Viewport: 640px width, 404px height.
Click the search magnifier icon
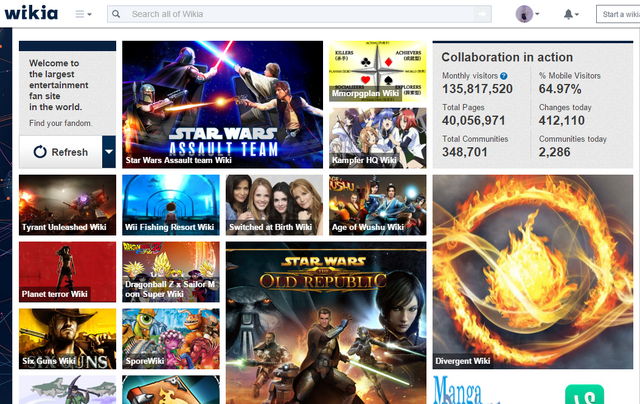pyautogui.click(x=116, y=14)
